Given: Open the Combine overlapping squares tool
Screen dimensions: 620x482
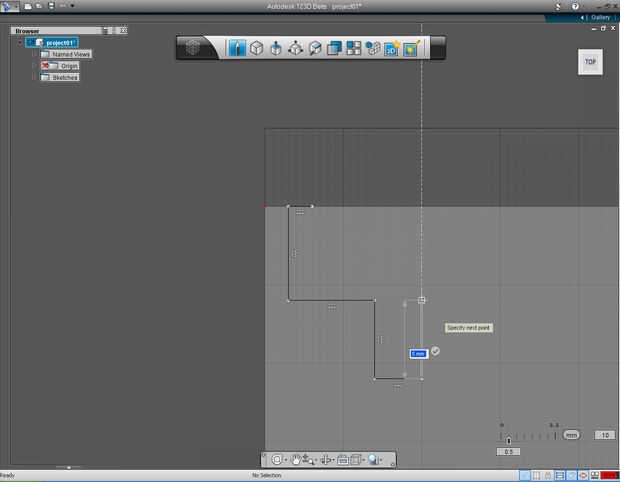Looking at the screenshot, I should coord(334,48).
